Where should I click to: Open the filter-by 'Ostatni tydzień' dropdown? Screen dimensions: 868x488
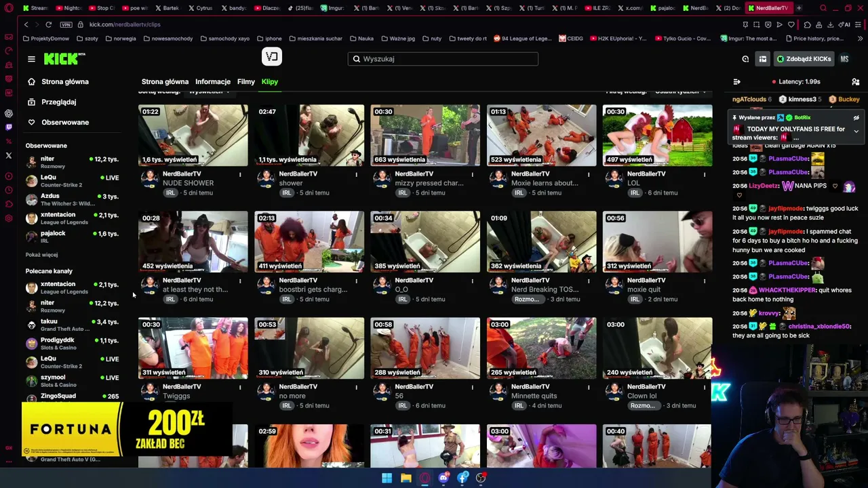pyautogui.click(x=680, y=91)
